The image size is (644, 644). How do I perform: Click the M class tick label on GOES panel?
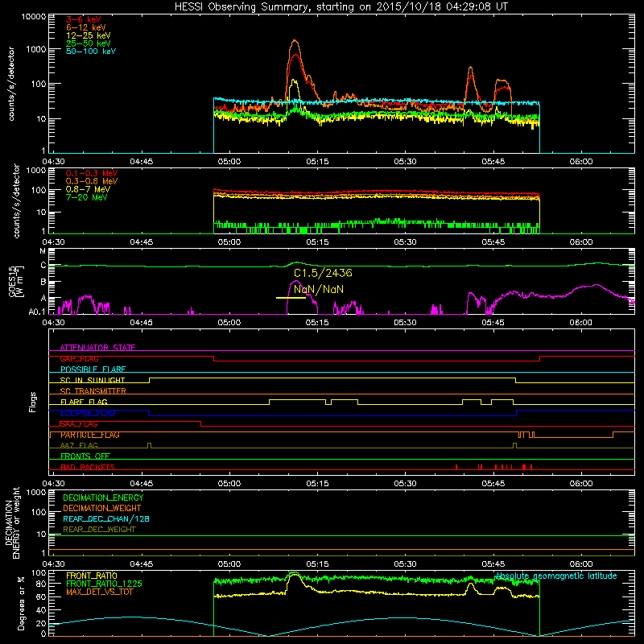click(x=43, y=250)
